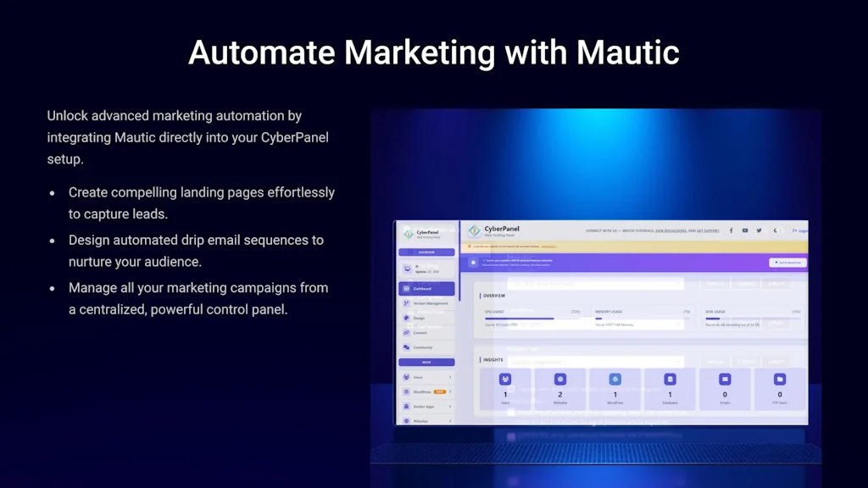The height and width of the screenshot is (488, 868).
Task: Click the CyberPanel logo in the header
Action: pyautogui.click(x=475, y=230)
